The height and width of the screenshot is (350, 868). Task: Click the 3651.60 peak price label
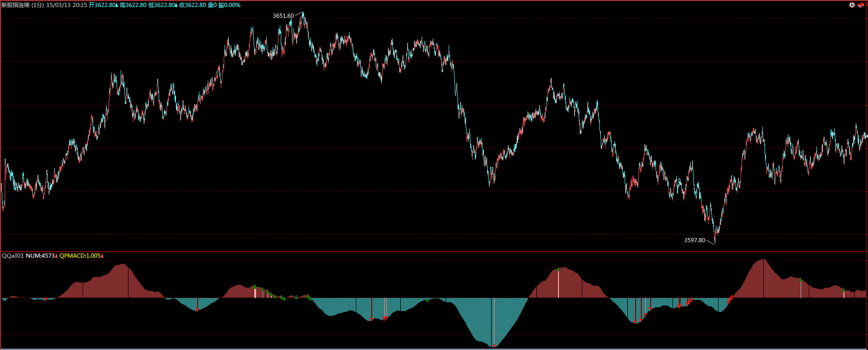click(x=283, y=16)
